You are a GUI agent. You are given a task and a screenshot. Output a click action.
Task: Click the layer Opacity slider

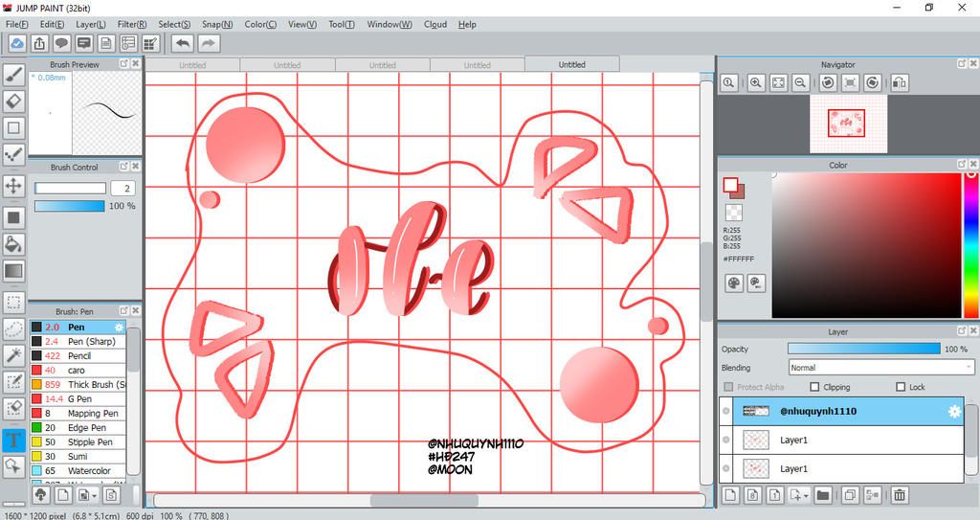(864, 349)
